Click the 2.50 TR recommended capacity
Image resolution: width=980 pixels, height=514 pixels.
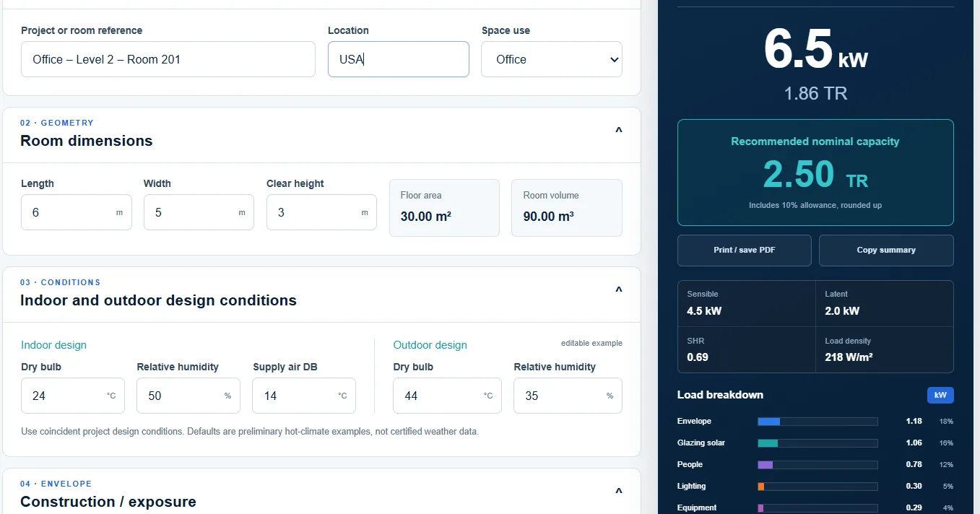815,175
